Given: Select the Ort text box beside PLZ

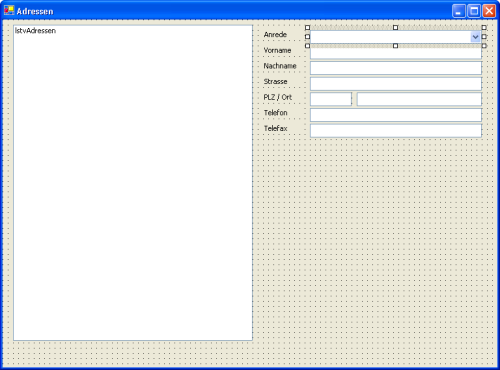Looking at the screenshot, I should (x=419, y=99).
